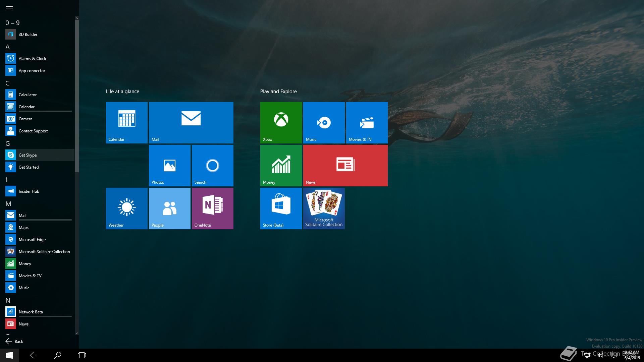Click the network icon in system tray
The image size is (644, 362).
587,355
